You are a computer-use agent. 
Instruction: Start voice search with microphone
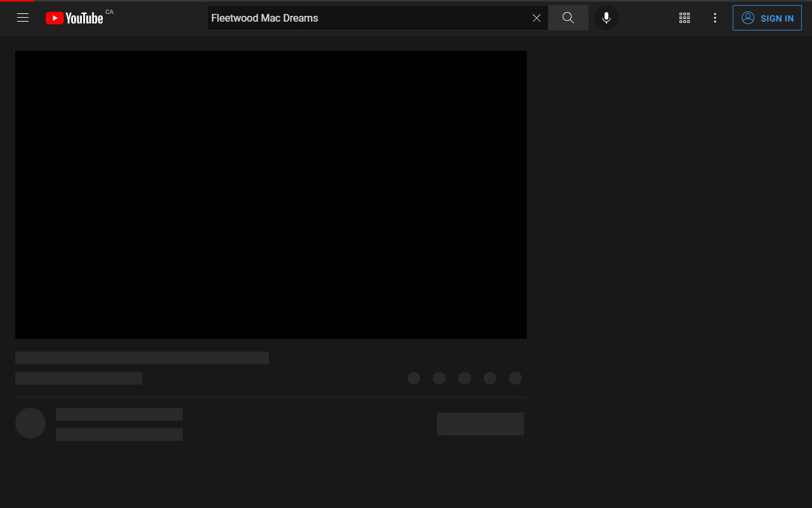tap(606, 18)
